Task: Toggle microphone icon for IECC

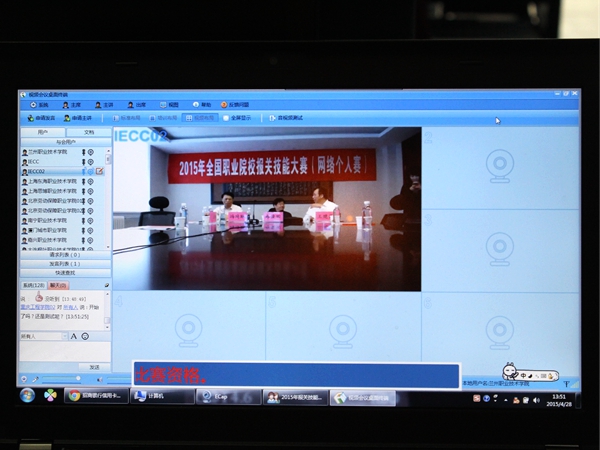Action: tap(83, 162)
